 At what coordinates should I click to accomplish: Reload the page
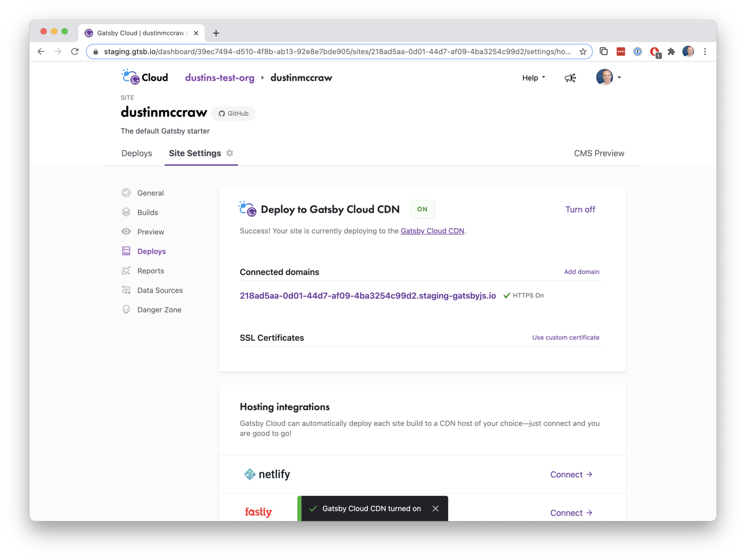click(75, 51)
